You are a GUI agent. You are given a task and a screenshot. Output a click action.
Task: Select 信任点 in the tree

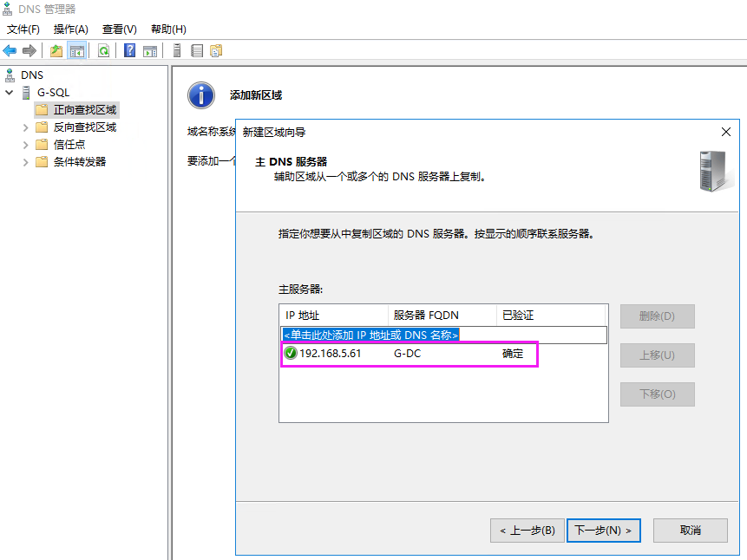(x=69, y=144)
